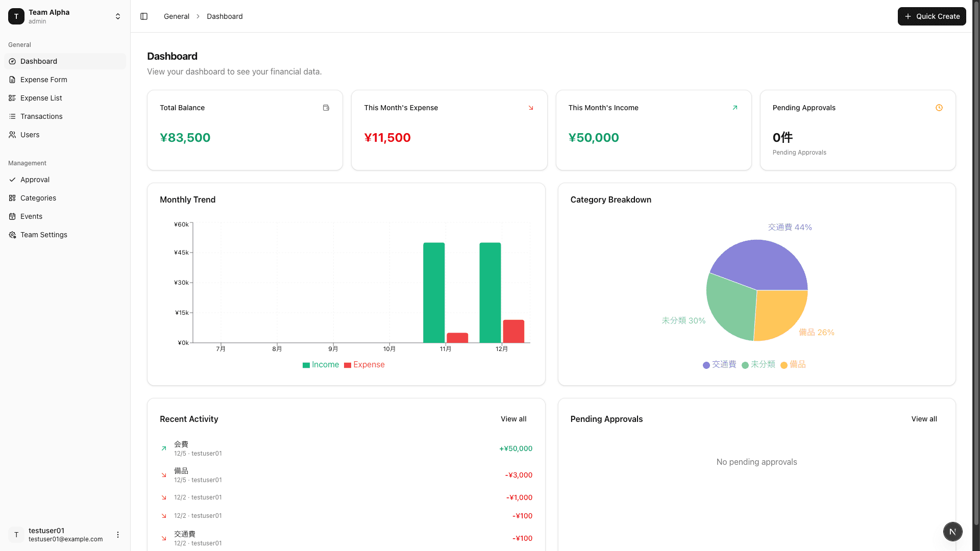This screenshot has width=980, height=551.
Task: Click the General breadcrumb item
Action: [x=176, y=16]
